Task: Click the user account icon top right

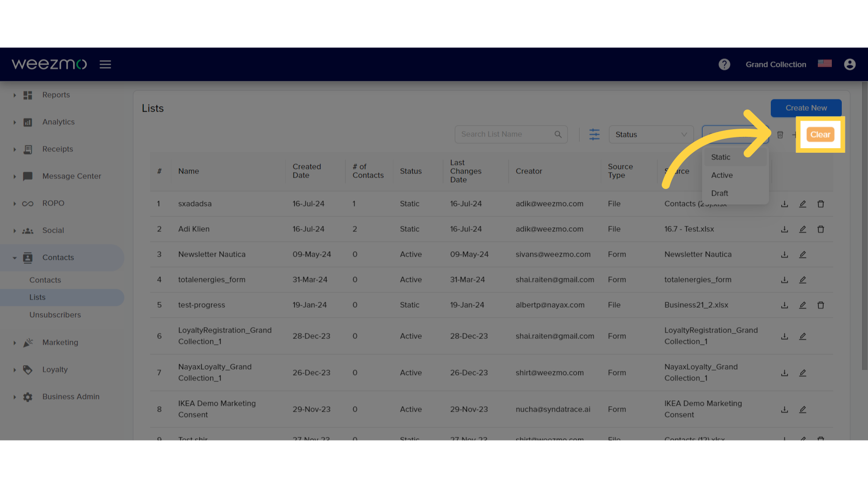Action: pyautogui.click(x=849, y=64)
